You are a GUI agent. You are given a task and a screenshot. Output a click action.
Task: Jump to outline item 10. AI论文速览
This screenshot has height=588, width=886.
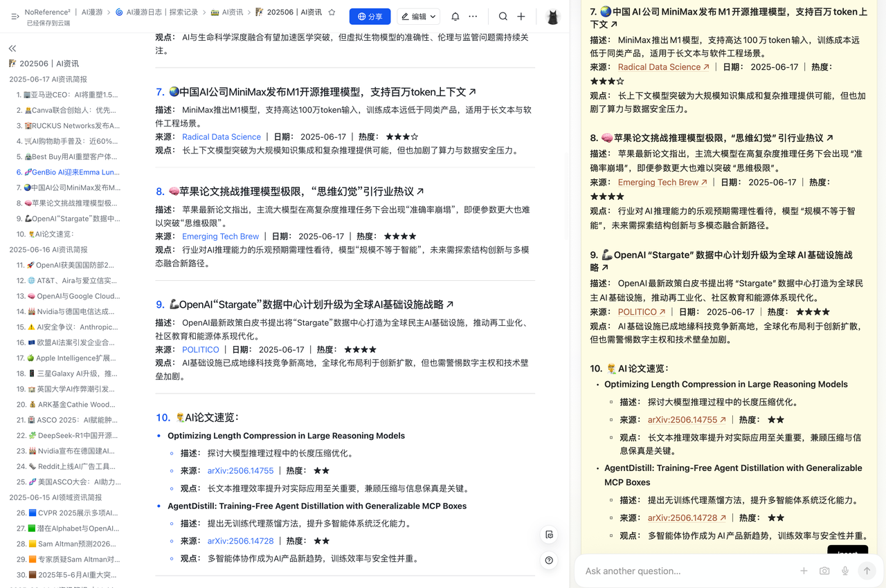[x=45, y=235]
